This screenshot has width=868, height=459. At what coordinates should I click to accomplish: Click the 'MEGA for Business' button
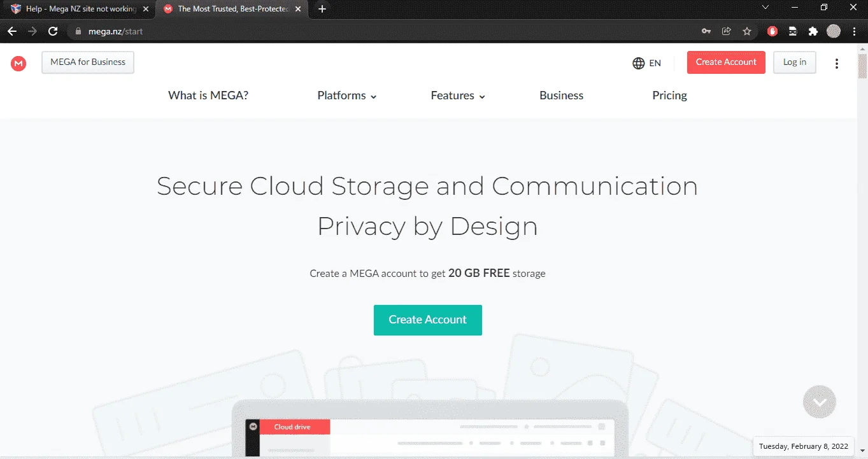click(x=88, y=62)
